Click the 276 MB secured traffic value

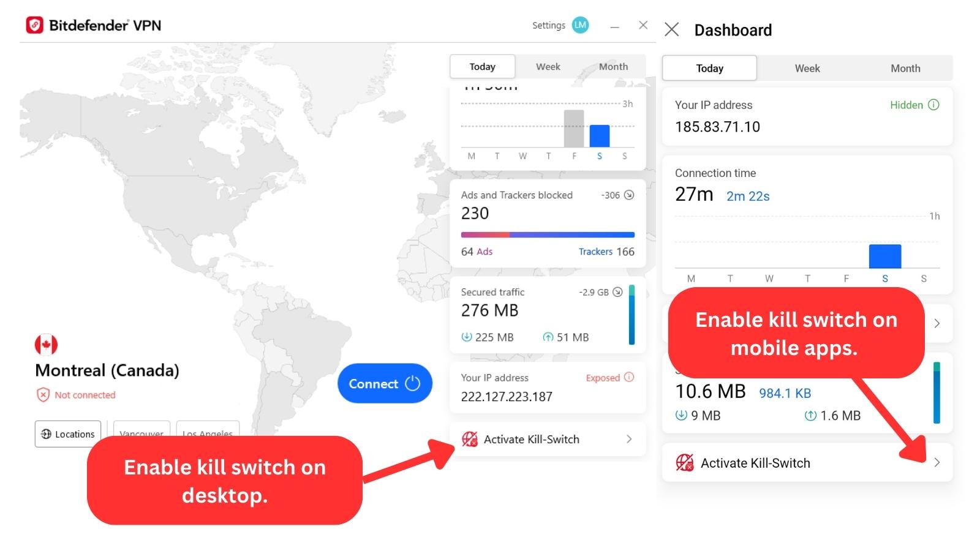click(x=489, y=310)
